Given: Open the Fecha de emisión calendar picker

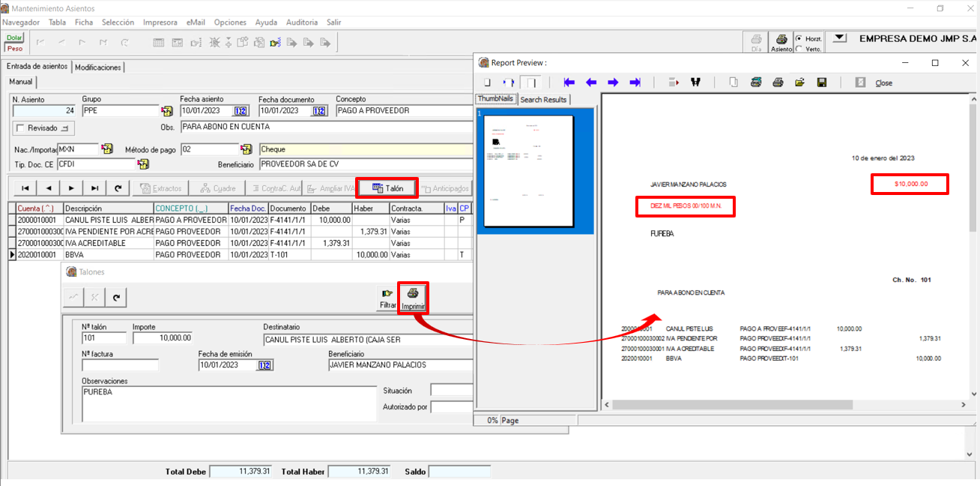Looking at the screenshot, I should (264, 365).
